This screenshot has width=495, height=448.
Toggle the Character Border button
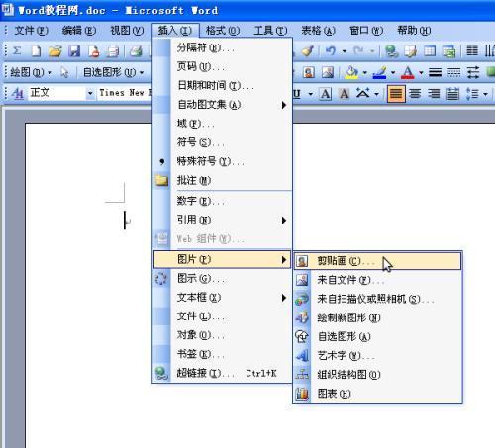pyautogui.click(x=325, y=94)
